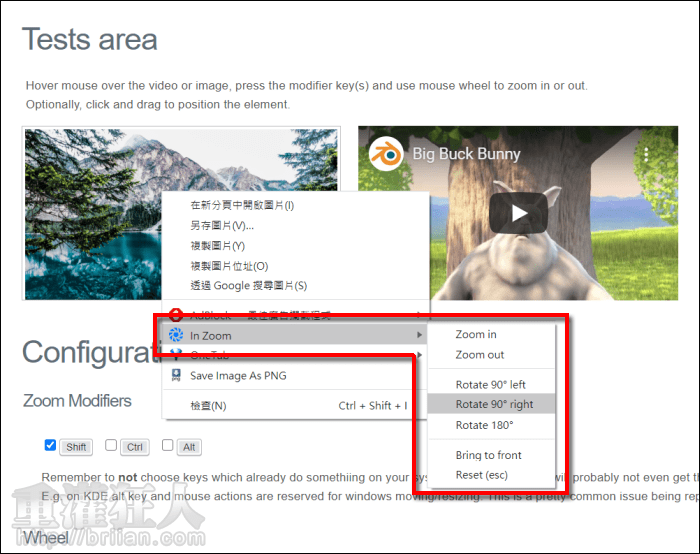This screenshot has width=700, height=554.
Task: Enable the Alt modifier checkbox
Action: coord(168,446)
